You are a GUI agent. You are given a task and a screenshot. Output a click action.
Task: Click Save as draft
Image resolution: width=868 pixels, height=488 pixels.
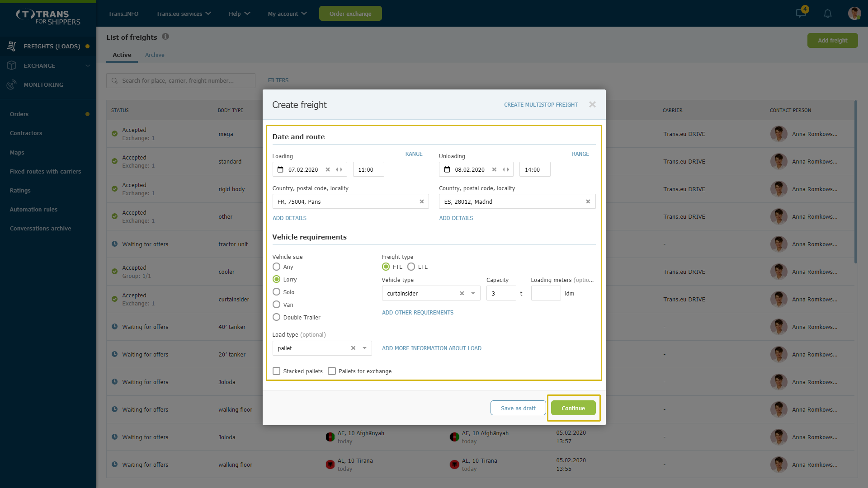[x=518, y=408]
